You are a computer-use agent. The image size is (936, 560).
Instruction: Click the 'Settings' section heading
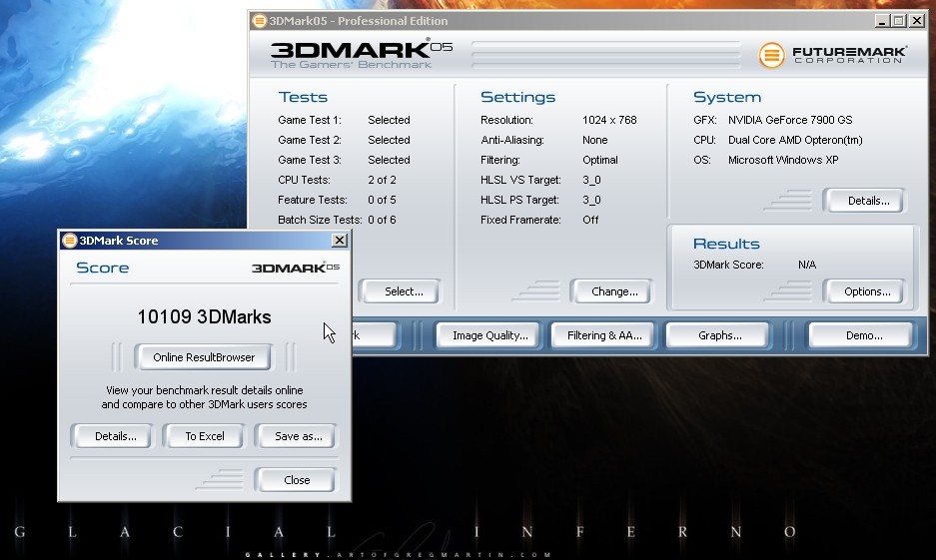pyautogui.click(x=517, y=97)
